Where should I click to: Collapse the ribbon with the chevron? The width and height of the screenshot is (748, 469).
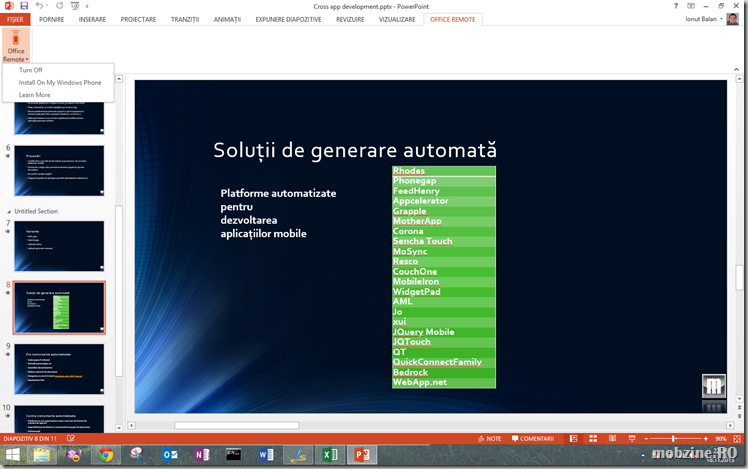point(737,69)
